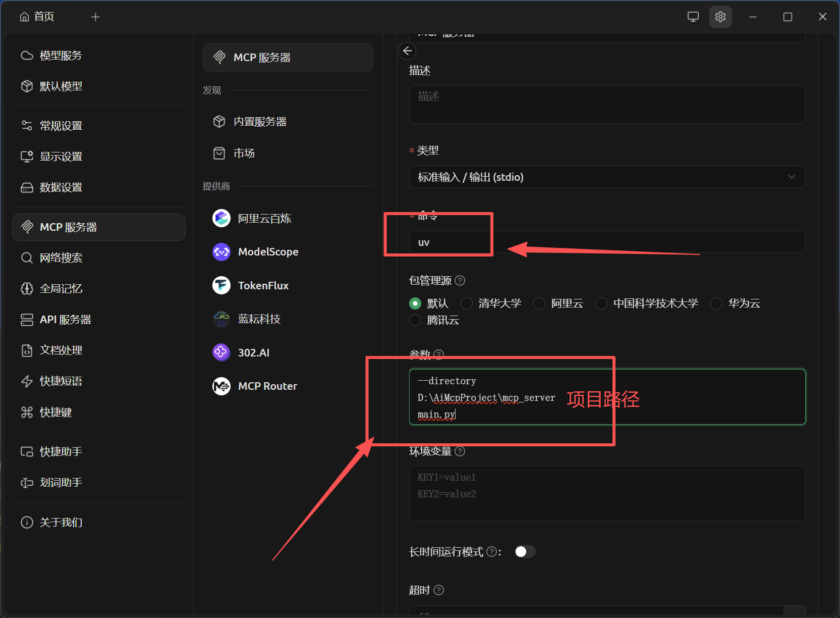Click the 快捷键 command icon
Image resolution: width=840 pixels, height=618 pixels.
(x=27, y=413)
